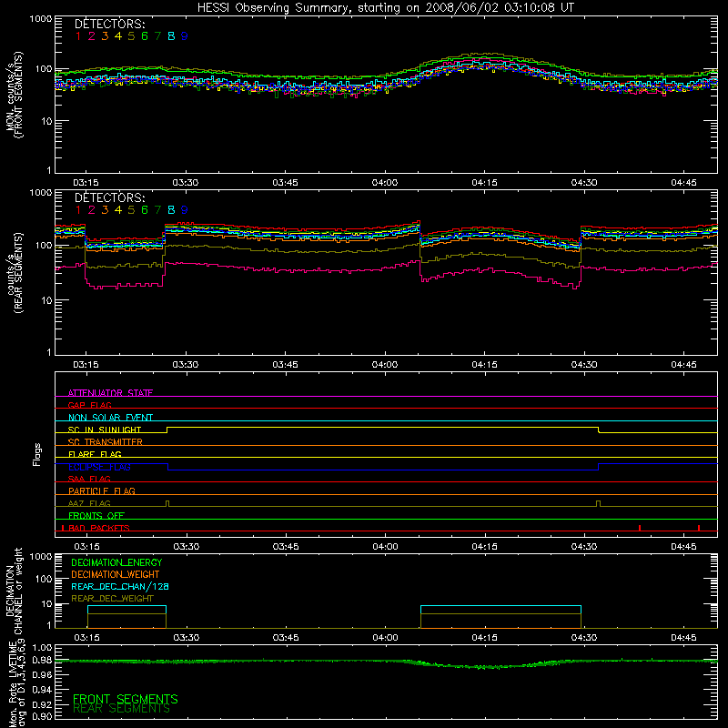Click the 10 tick on rear segments axis
Viewport: 728px width, 728px height.
coord(46,301)
